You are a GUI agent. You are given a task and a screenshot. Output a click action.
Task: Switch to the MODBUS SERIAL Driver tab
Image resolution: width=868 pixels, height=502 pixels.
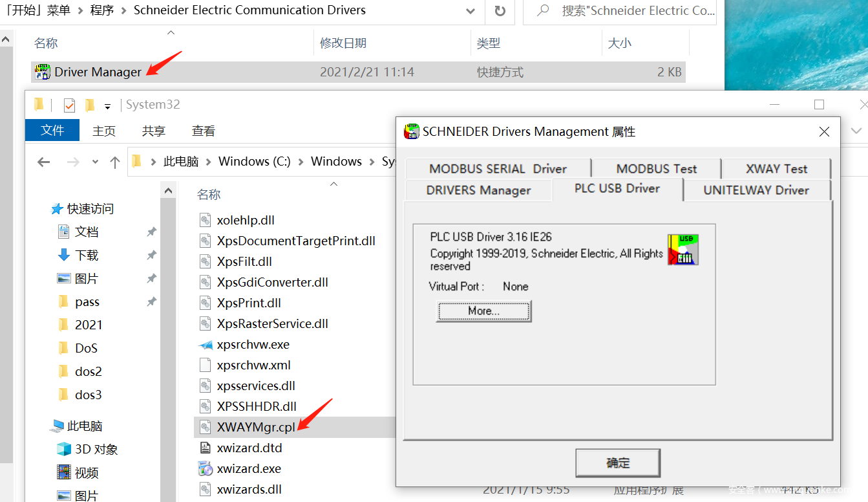[x=498, y=169]
